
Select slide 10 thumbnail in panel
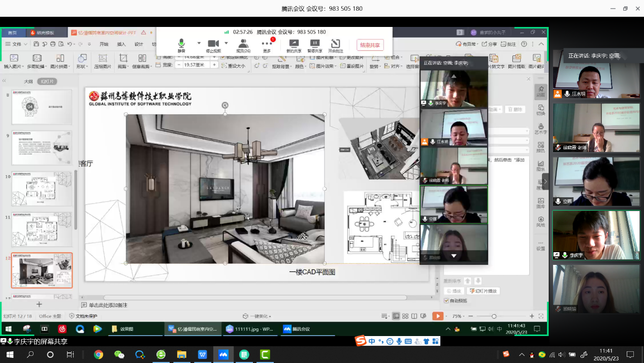tap(42, 189)
